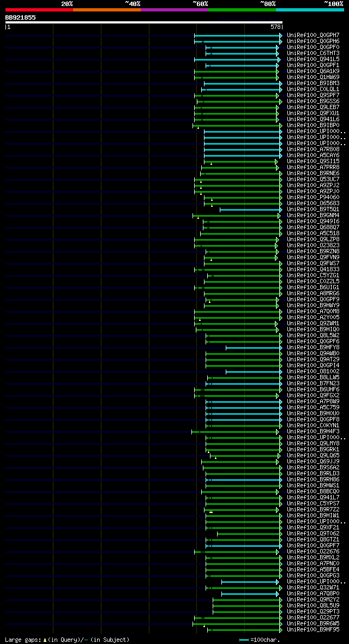
Task: Click the yellow gap marker in Q9SI15 row
Action: pyautogui.click(x=212, y=164)
